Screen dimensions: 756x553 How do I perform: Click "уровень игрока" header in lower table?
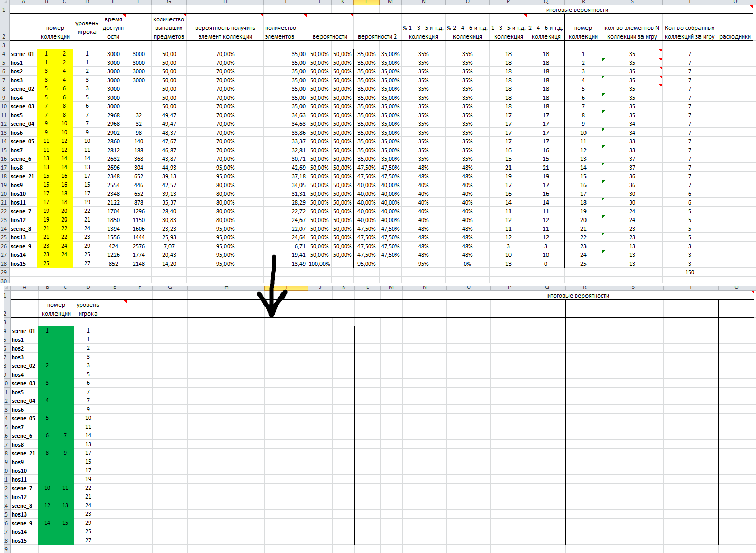(x=88, y=309)
